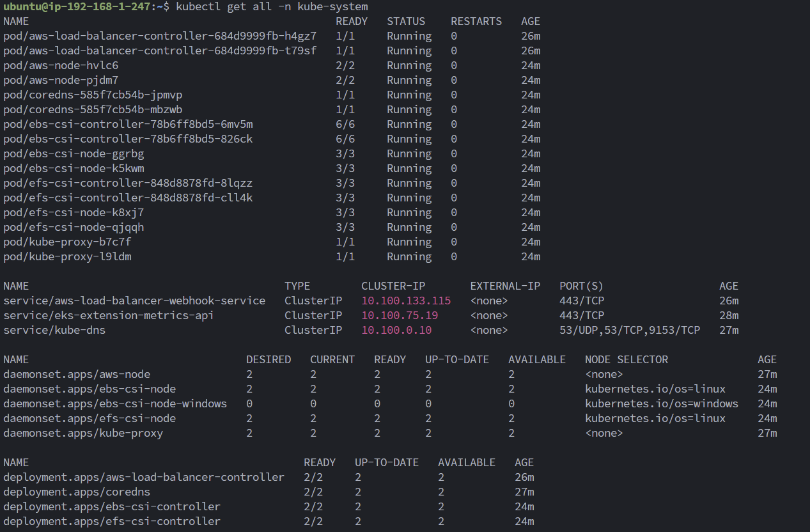Select daemonset.apps/efs-csi-node
The image size is (810, 532).
pos(90,418)
